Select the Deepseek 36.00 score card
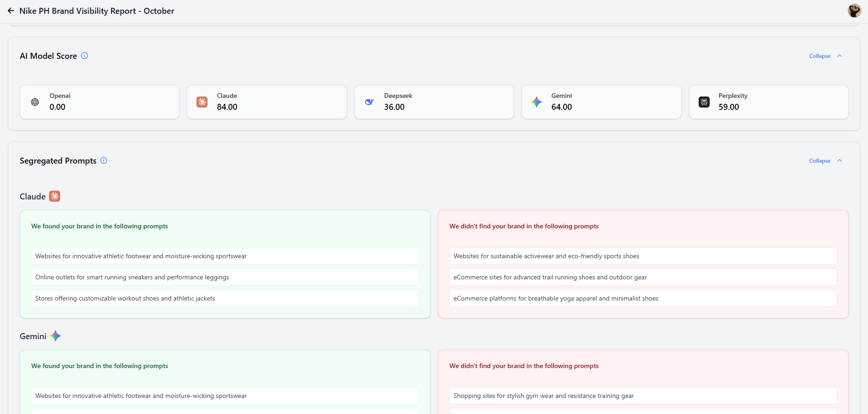Image resolution: width=868 pixels, height=414 pixels. 434,102
